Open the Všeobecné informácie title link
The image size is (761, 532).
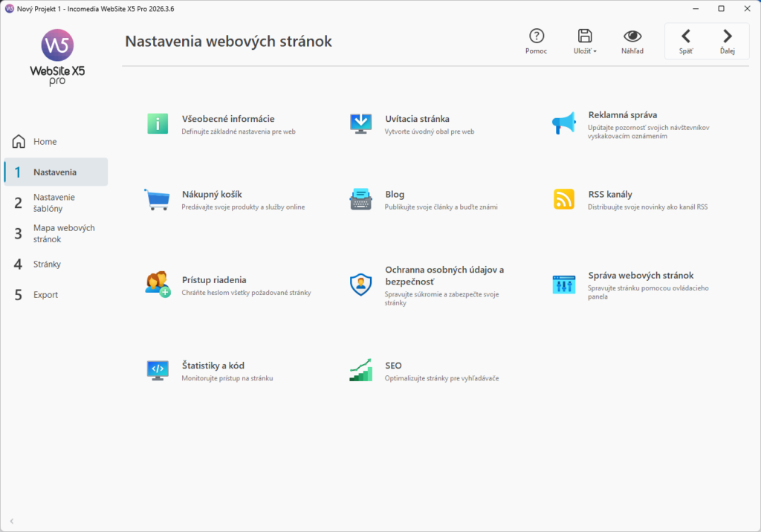228,119
